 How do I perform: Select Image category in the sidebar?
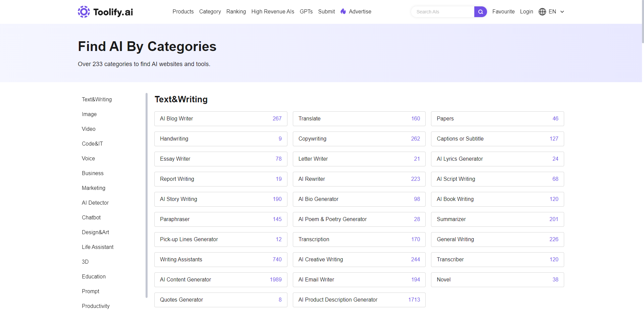tap(89, 114)
